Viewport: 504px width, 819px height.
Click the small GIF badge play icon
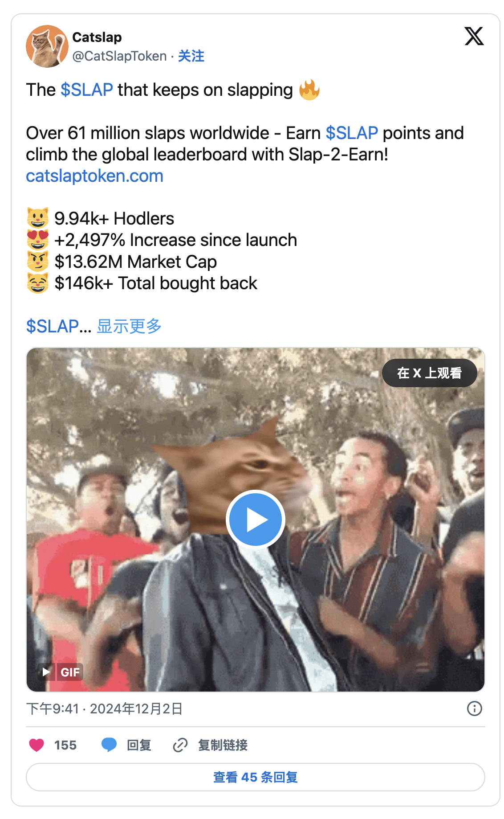46,672
